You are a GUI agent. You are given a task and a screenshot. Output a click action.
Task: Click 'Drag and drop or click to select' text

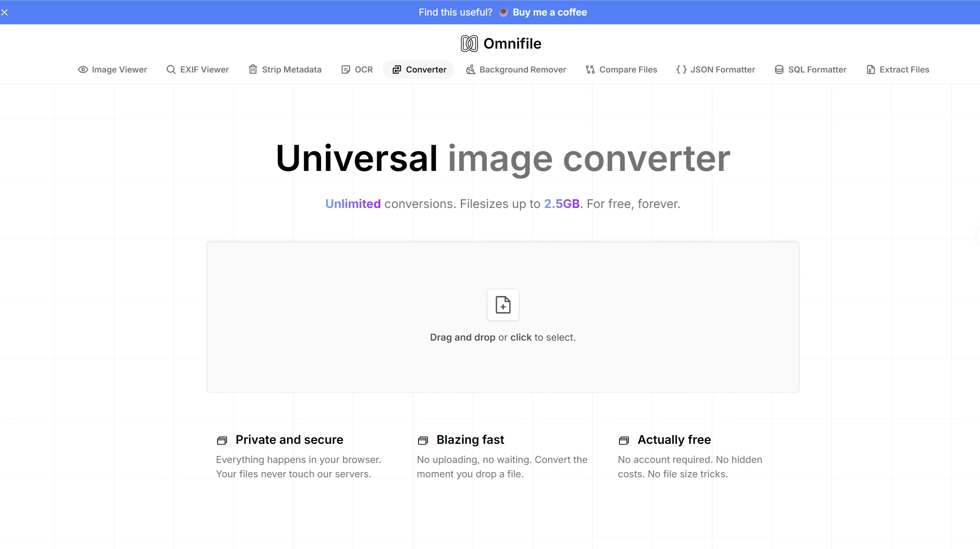503,337
